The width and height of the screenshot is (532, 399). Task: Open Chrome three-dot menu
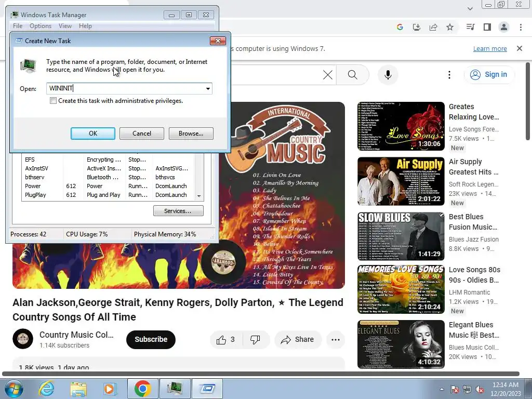521,27
